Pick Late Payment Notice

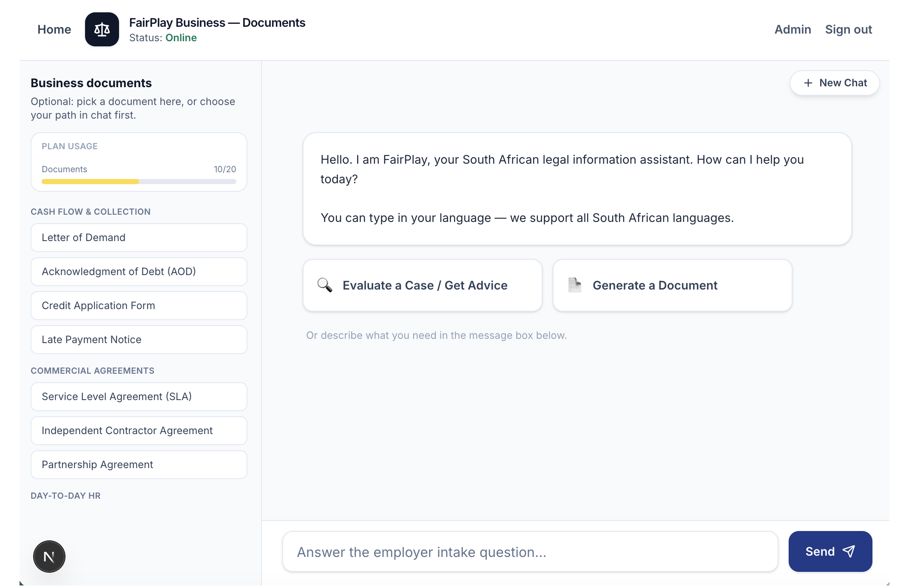(x=139, y=340)
